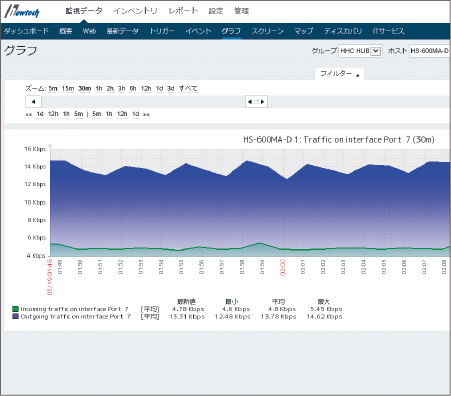Click the double right arrows navigation link
The image size is (451, 396).
coord(146,114)
